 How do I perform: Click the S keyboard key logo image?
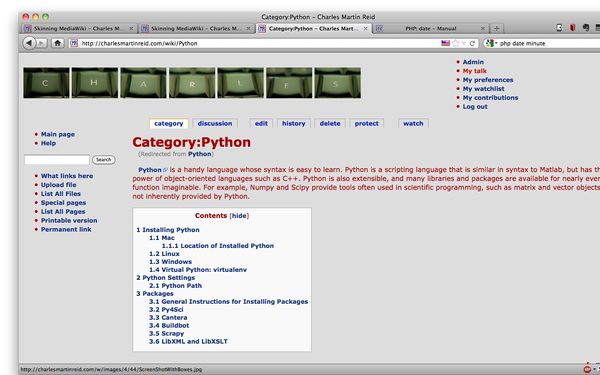coord(338,83)
